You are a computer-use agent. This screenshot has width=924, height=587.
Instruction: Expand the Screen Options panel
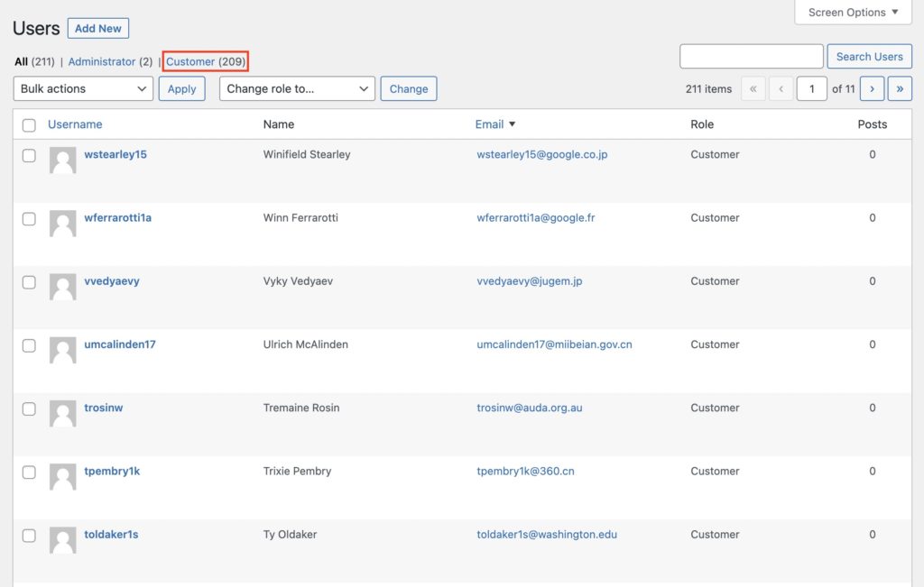tap(852, 12)
